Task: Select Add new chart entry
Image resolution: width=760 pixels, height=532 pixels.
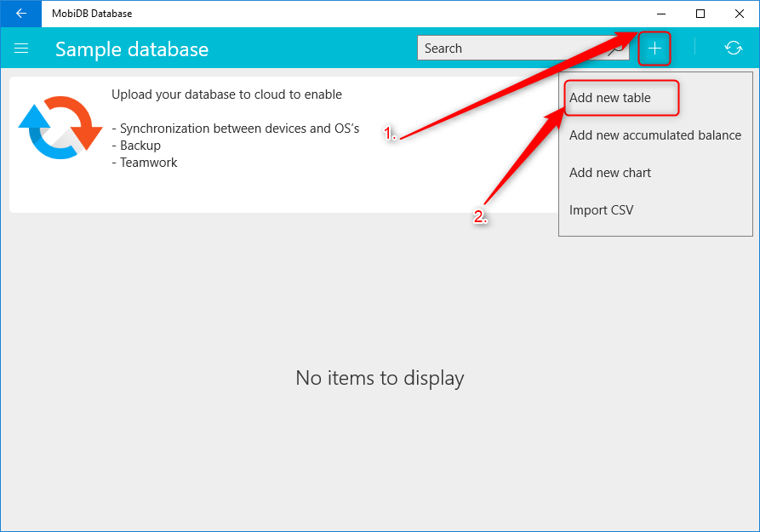Action: (x=609, y=173)
